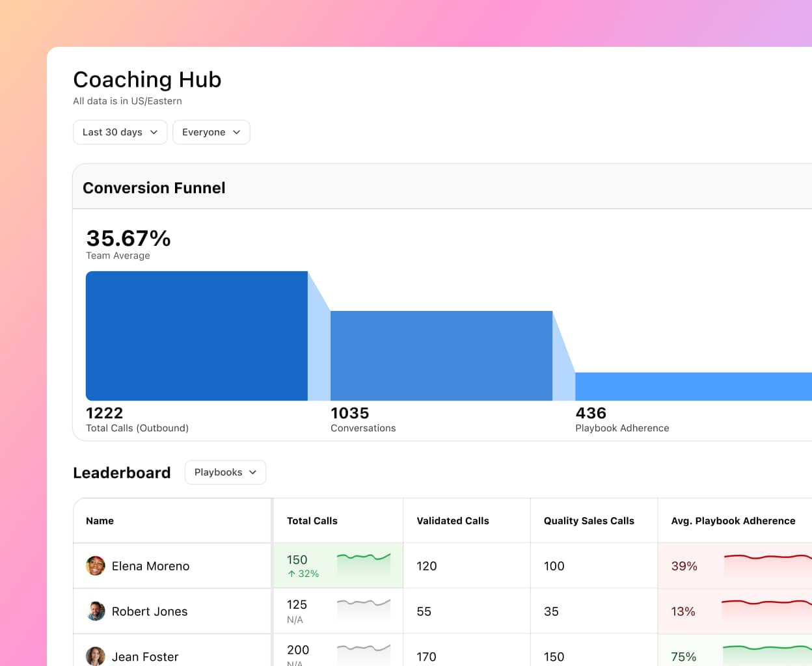This screenshot has height=666, width=812.
Task: Click the red adherence sparkline for 13%
Action: click(x=766, y=609)
